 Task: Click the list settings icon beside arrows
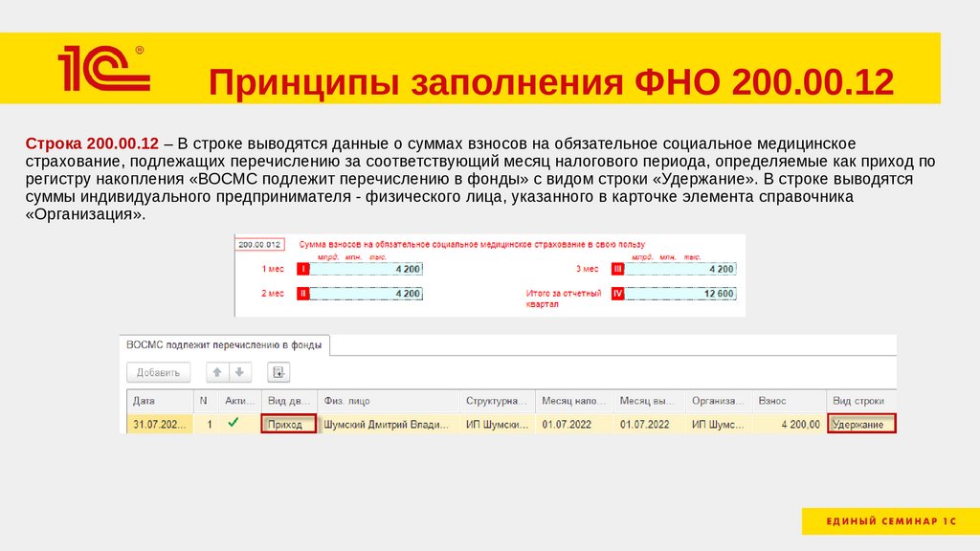278,372
